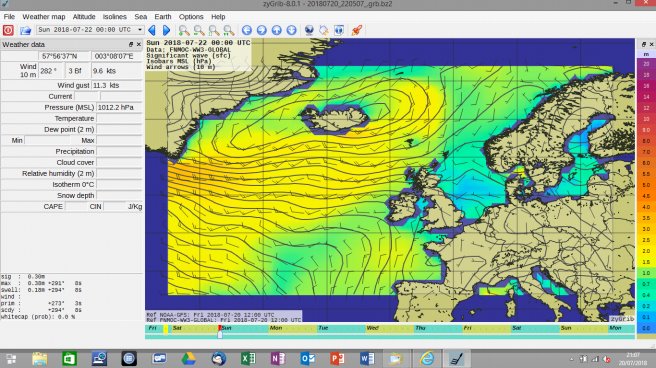Open the Altitude menu
The height and width of the screenshot is (368, 656).
[84, 17]
